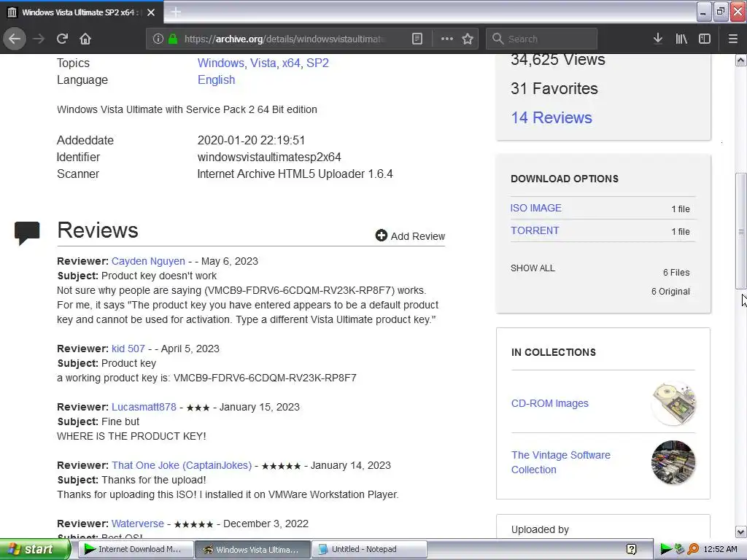Click the identifier windowsvistaultimatesp2x64 text
Image resolution: width=747 pixels, height=560 pixels.
(x=269, y=157)
